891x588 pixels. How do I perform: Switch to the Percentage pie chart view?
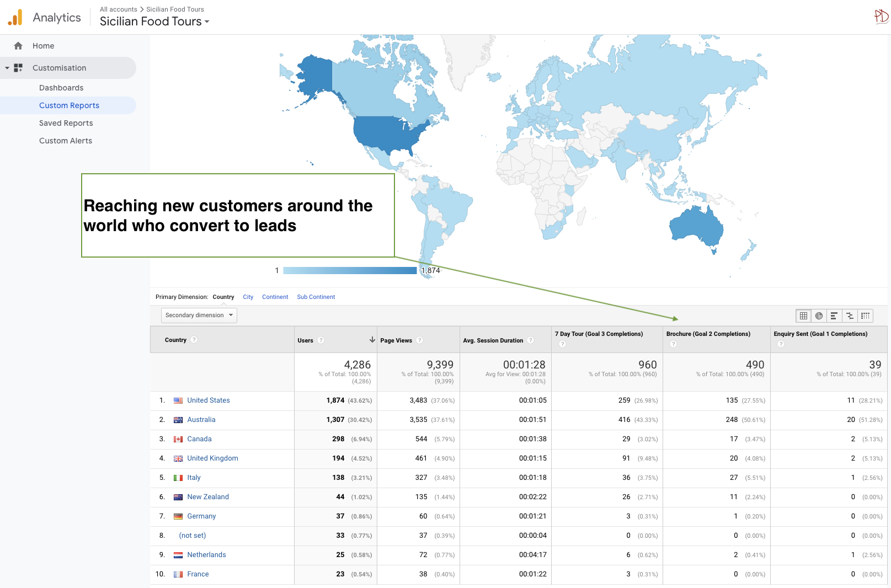pyautogui.click(x=819, y=316)
